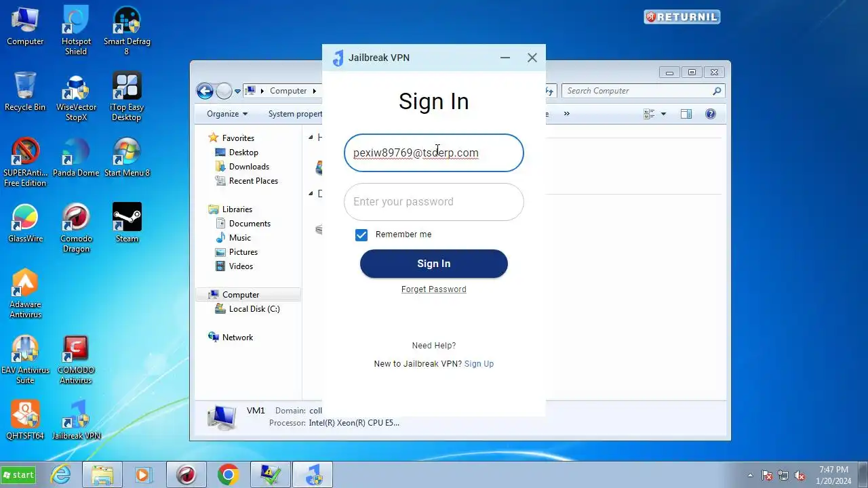This screenshot has width=868, height=488.
Task: Open Documents library in sidebar
Action: (x=250, y=224)
